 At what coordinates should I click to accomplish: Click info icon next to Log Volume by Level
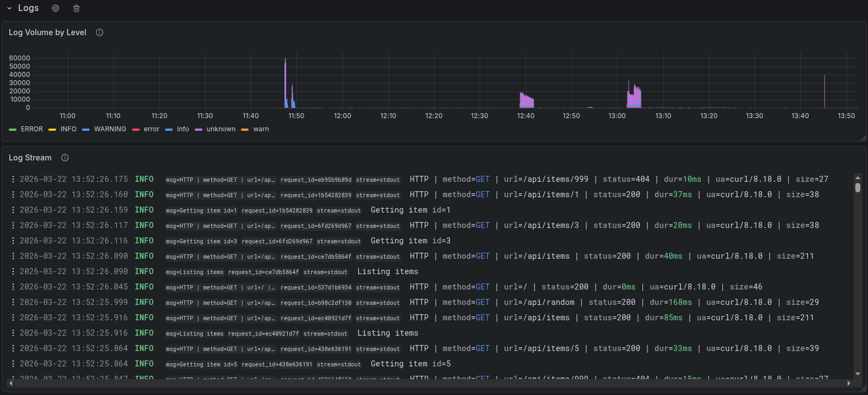point(100,32)
